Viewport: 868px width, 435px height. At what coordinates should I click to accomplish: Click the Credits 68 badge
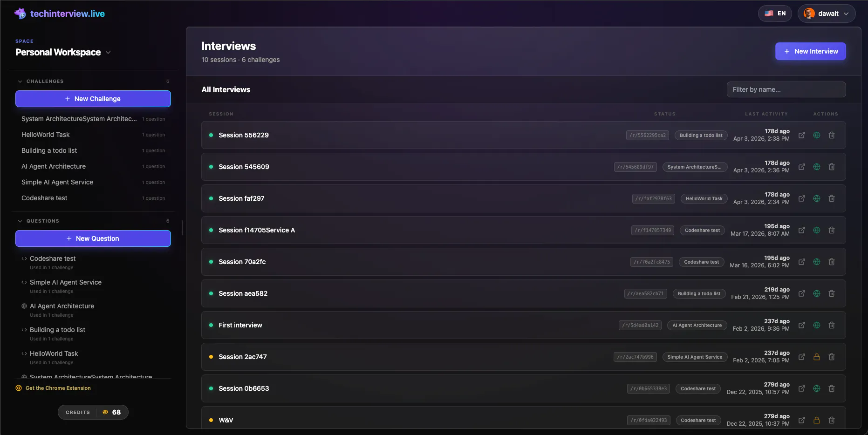click(93, 412)
